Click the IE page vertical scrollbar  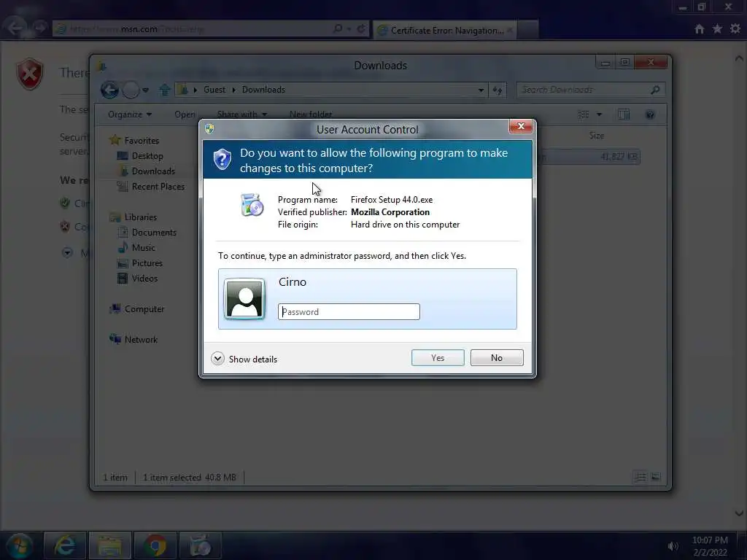(x=739, y=286)
